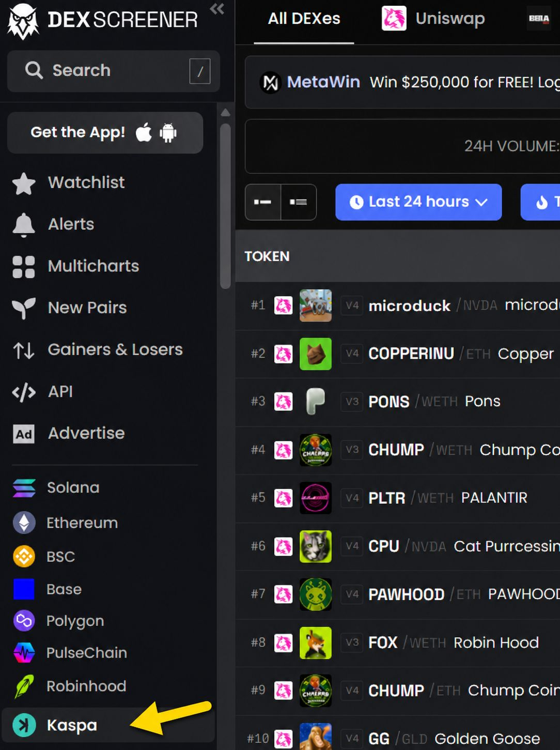Open the microduck / NVDA pair row
This screenshot has height=750, width=560.
[x=398, y=306]
